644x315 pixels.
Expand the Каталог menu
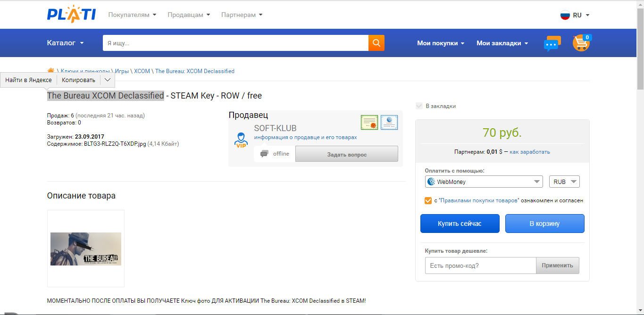pyautogui.click(x=66, y=43)
